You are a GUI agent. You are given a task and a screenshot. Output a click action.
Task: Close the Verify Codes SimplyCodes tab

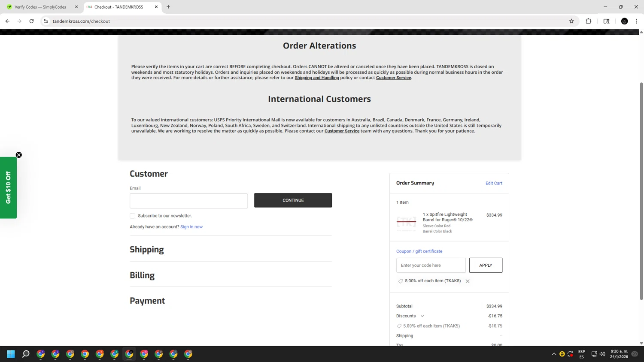click(76, 7)
